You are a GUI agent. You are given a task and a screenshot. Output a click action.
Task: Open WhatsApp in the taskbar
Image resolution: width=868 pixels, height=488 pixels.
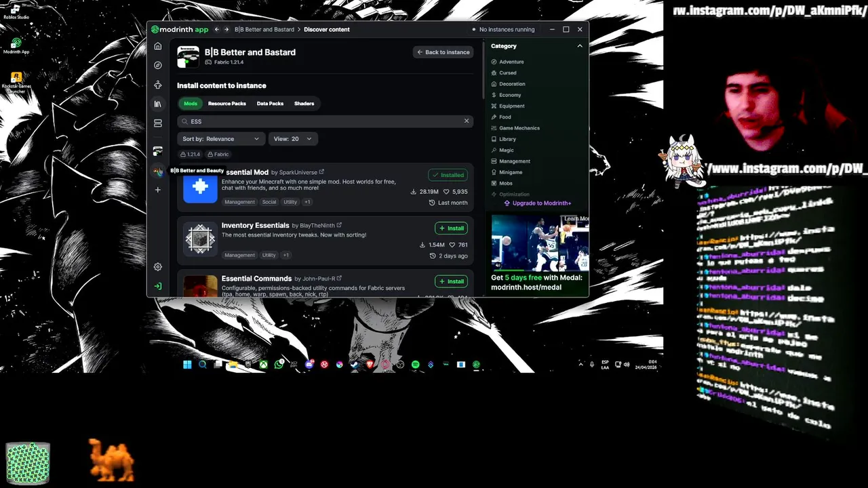click(x=279, y=365)
